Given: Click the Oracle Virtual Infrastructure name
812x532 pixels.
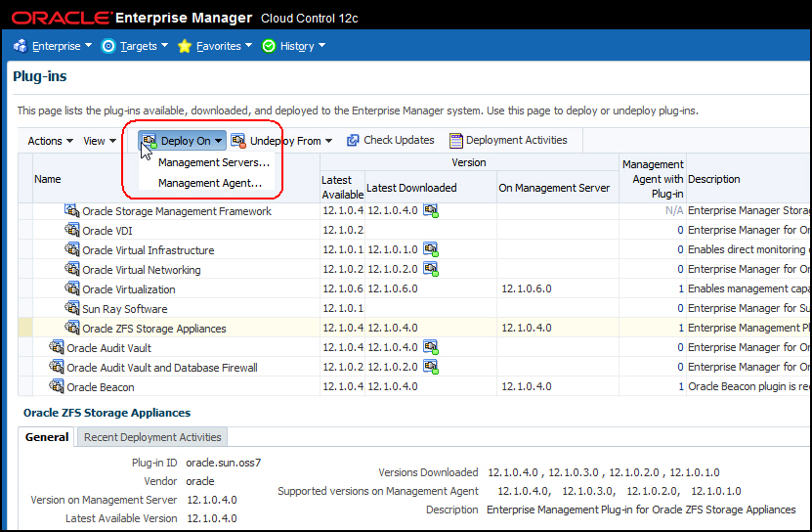Looking at the screenshot, I should [x=149, y=250].
